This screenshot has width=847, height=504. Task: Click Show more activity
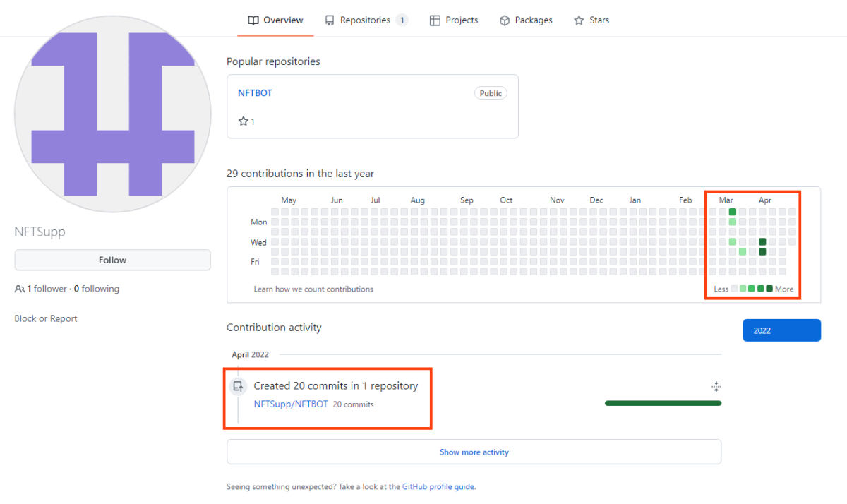474,452
